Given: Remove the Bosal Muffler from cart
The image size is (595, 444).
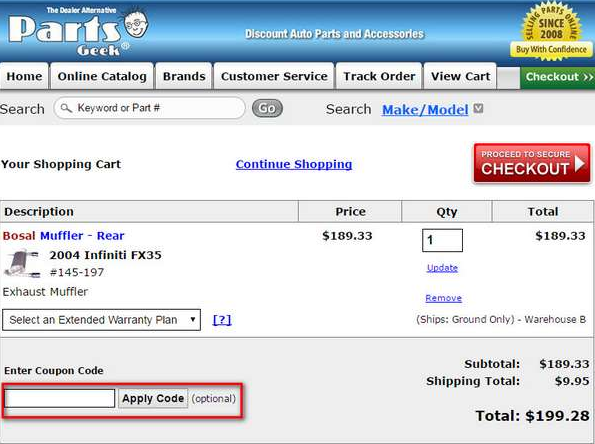Looking at the screenshot, I should (x=444, y=298).
